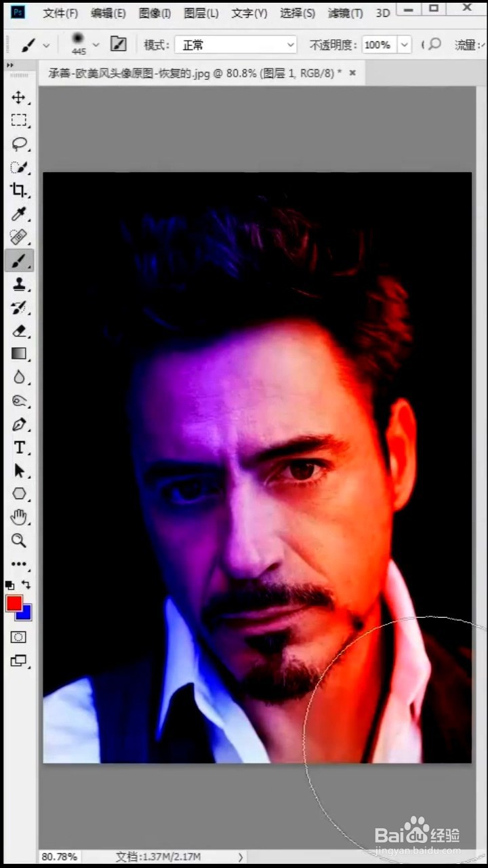Select the Zoom tool
This screenshot has width=488, height=868.
[x=19, y=540]
